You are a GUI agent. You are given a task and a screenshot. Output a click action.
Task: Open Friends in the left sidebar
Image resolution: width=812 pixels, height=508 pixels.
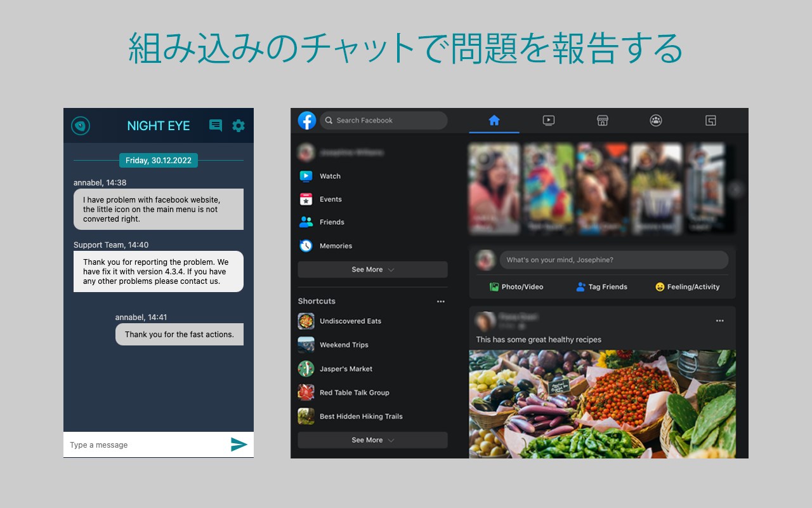tap(372, 222)
